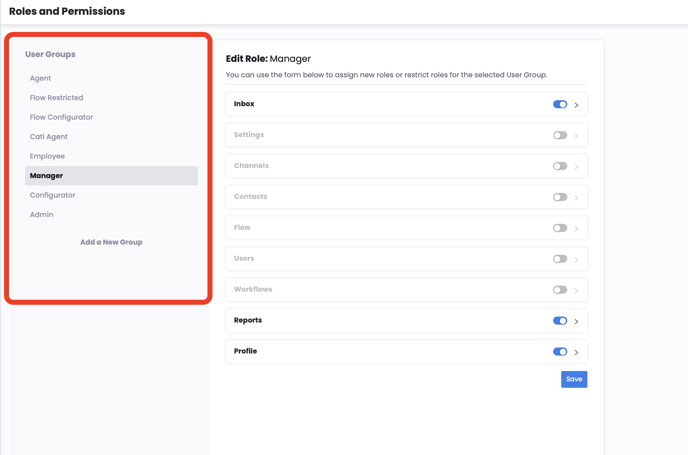Turn off the Profile permission toggle
This screenshot has height=455, width=688.
click(x=560, y=352)
